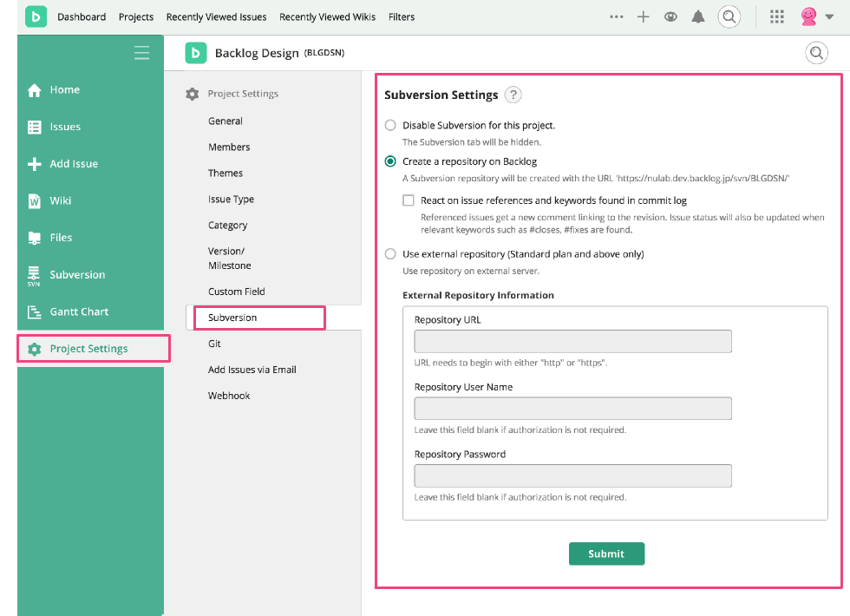This screenshot has height=616, width=850.
Task: Select General settings tab
Action: (x=225, y=121)
